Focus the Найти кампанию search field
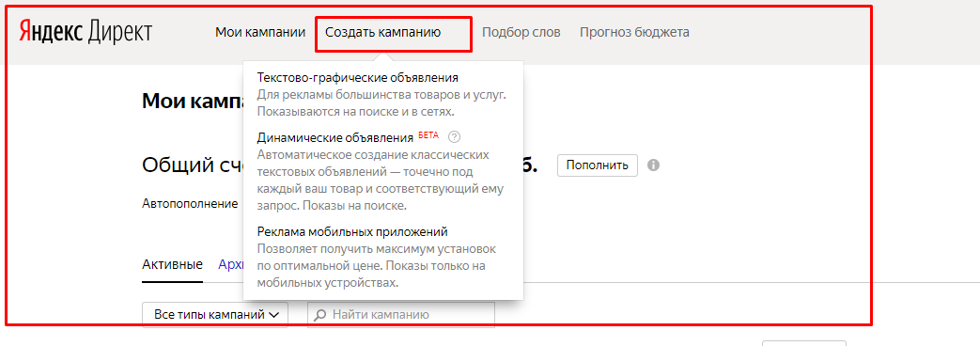This screenshot has height=346, width=980. [401, 315]
